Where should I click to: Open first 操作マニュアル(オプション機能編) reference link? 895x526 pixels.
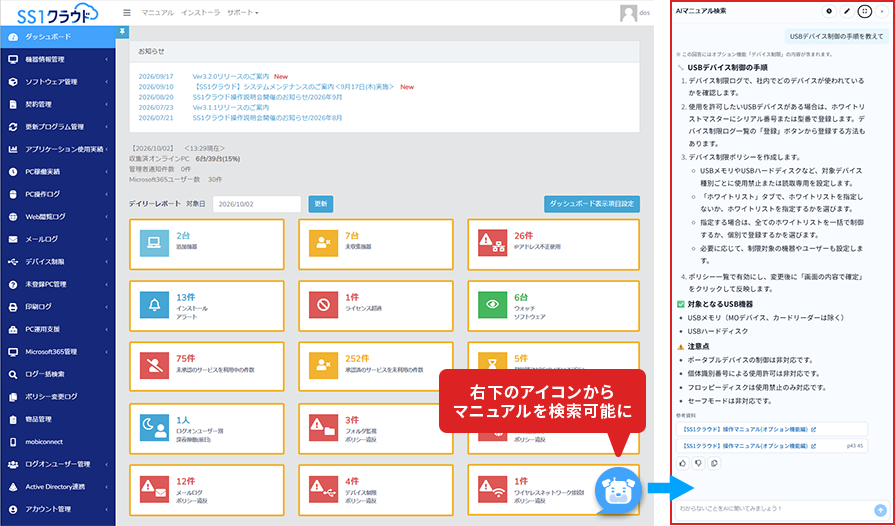pos(772,430)
